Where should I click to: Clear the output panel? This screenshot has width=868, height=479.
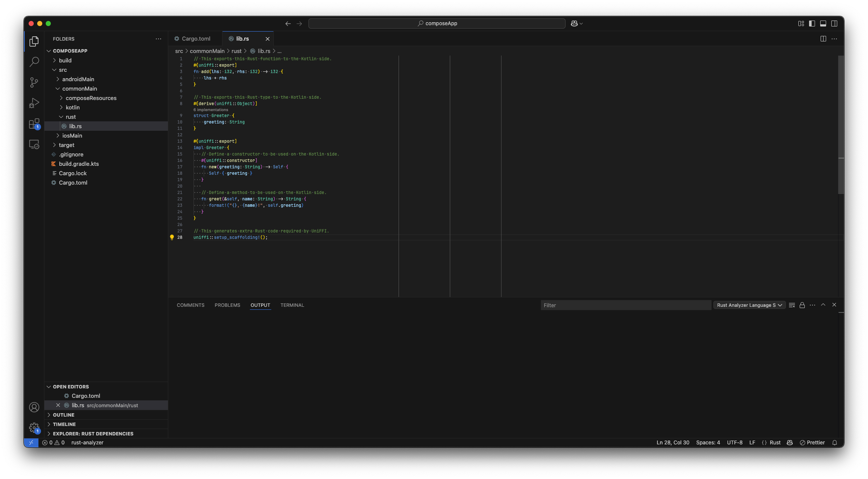click(792, 305)
